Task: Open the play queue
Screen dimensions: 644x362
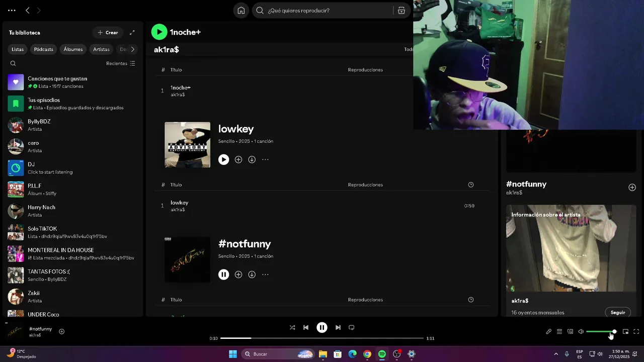Action: click(559, 332)
